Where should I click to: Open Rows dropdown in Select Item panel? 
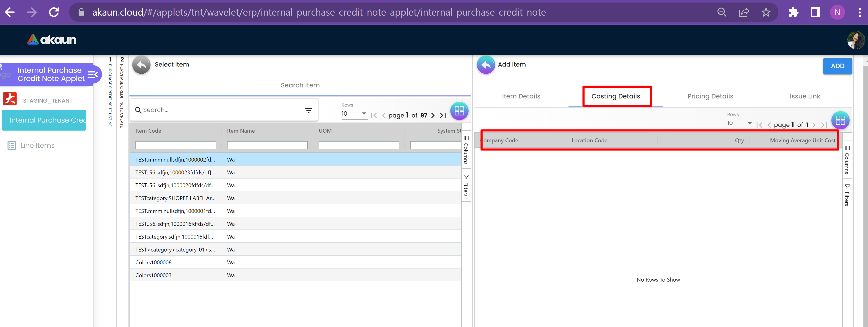354,114
